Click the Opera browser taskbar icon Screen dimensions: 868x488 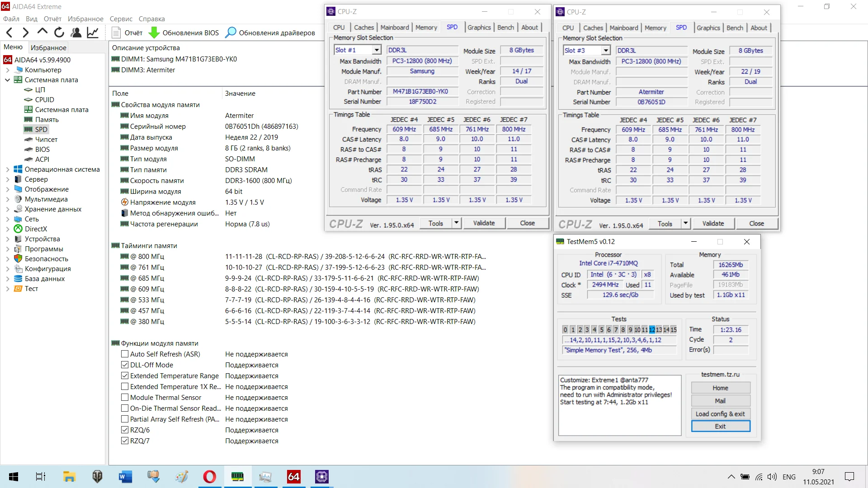coord(209,477)
